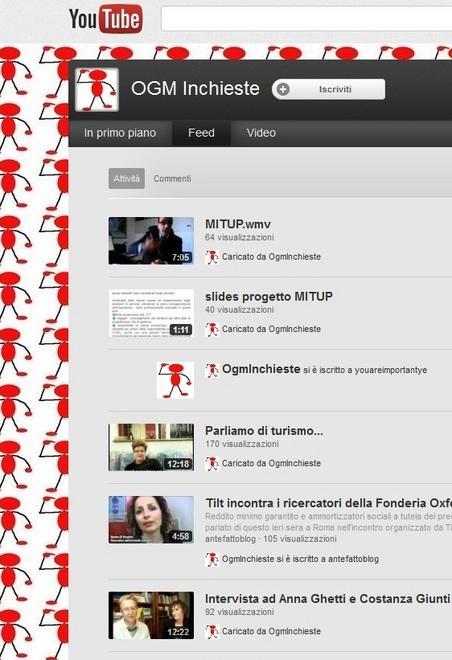The image size is (452, 660).
Task: Click '64 visualizzazioni' text
Action: 239,237
